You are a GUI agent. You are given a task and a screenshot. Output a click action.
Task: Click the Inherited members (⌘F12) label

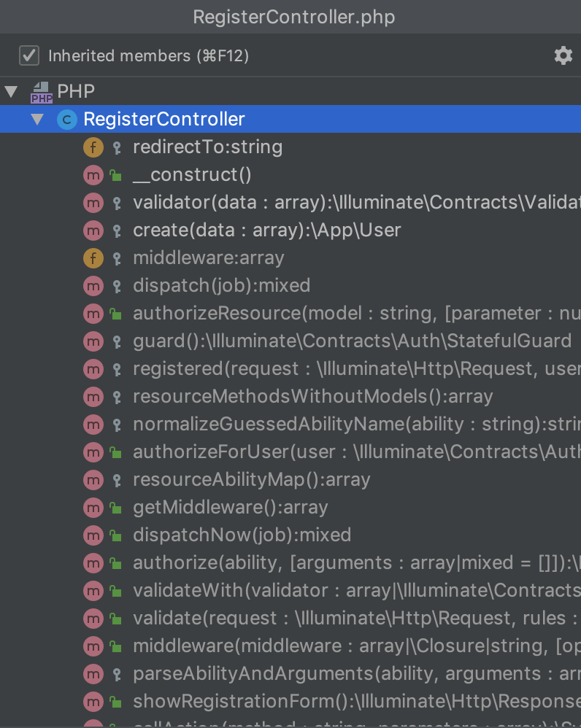pos(149,56)
